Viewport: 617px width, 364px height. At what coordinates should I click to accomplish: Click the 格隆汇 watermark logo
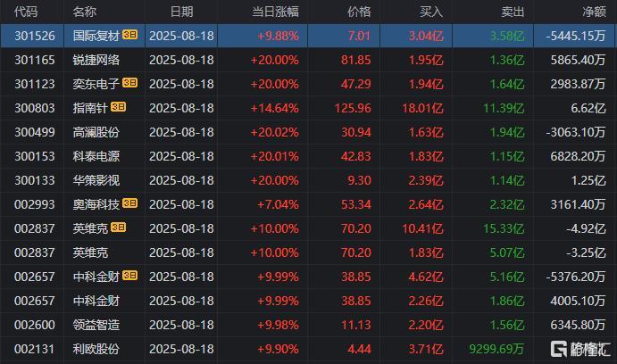pyautogui.click(x=580, y=349)
